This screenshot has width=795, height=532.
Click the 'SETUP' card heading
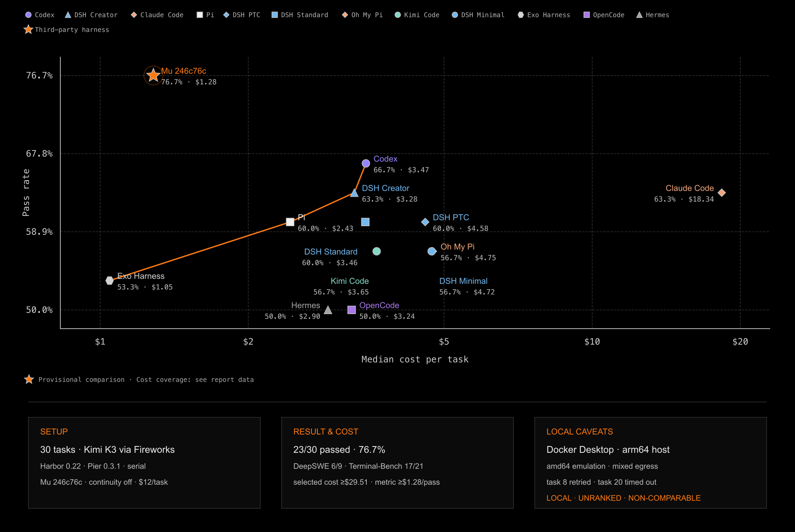[54, 432]
